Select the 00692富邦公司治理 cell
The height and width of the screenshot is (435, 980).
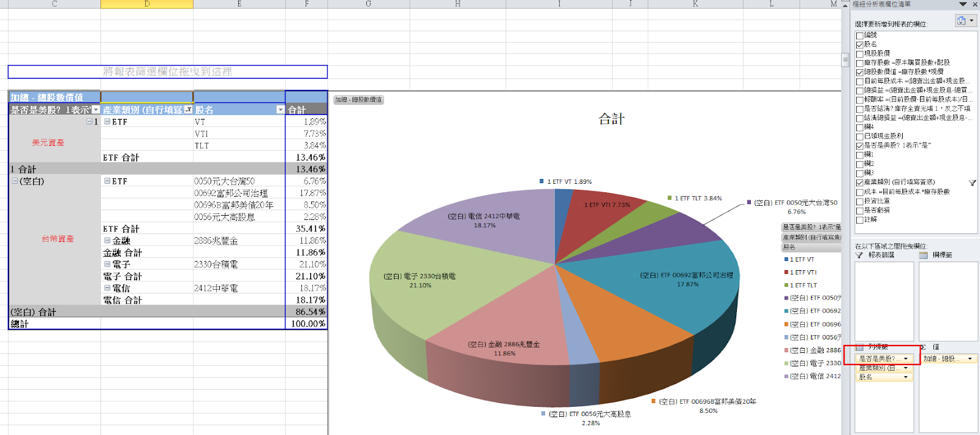239,193
